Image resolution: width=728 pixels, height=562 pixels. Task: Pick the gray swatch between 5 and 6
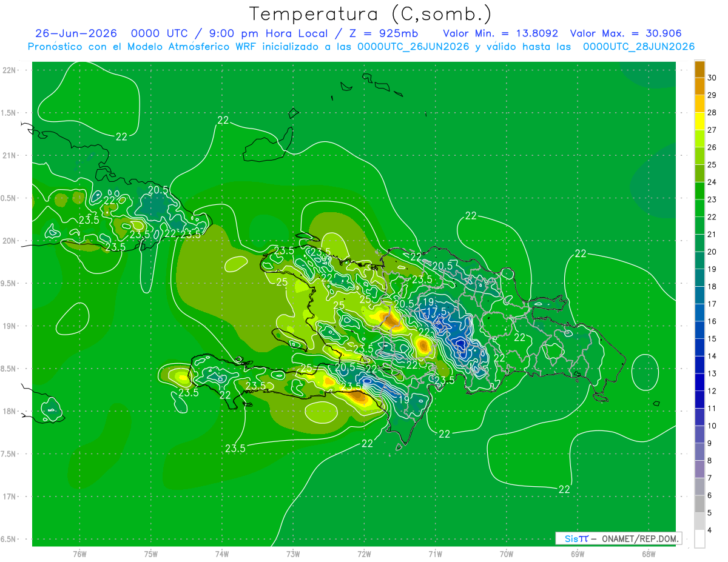699,504
